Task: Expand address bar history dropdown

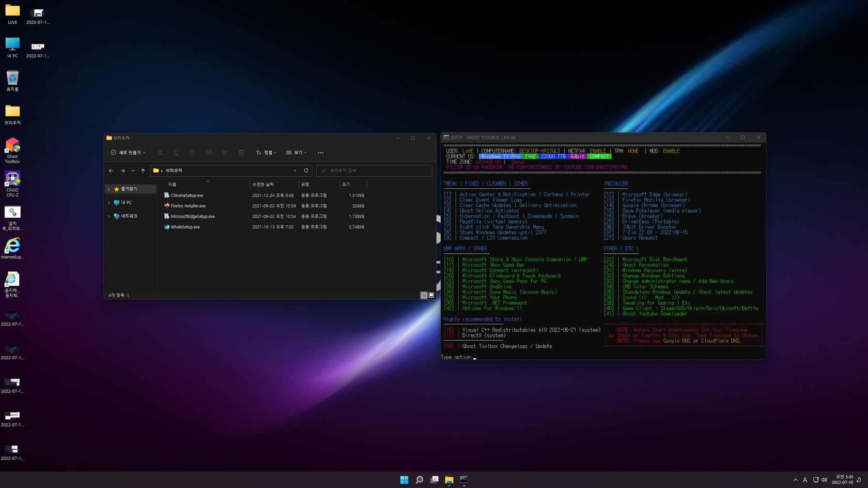Action: point(294,170)
